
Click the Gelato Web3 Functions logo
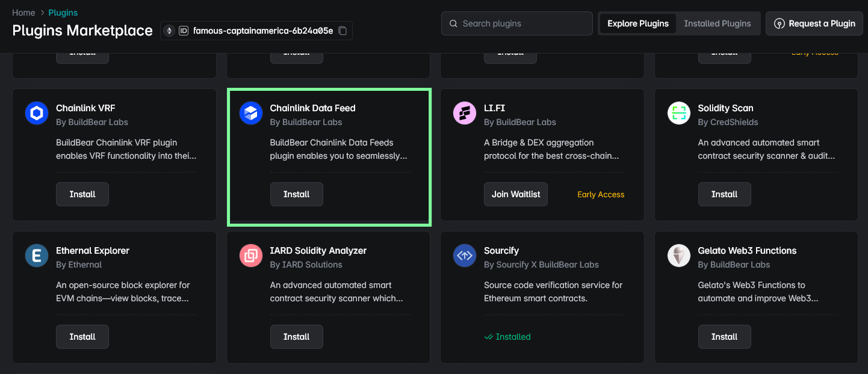(x=679, y=256)
